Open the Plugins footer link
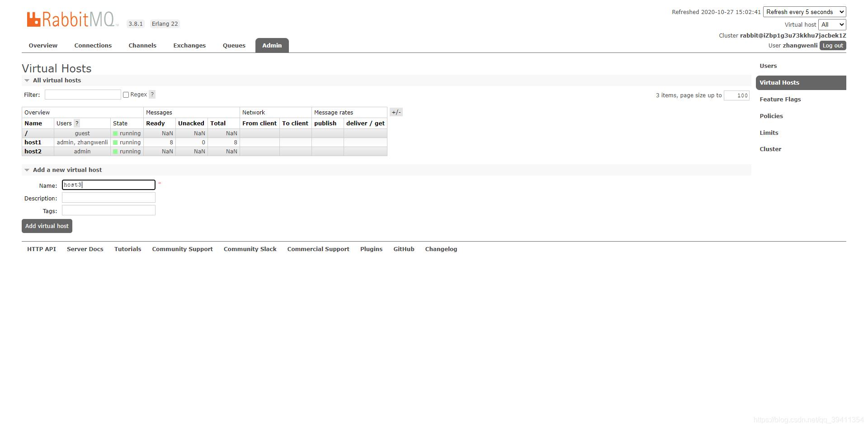868x428 pixels. [372, 249]
